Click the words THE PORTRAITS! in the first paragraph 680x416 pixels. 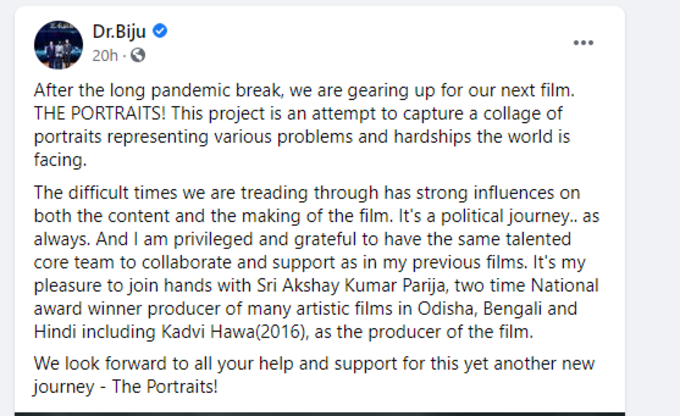coord(100,114)
